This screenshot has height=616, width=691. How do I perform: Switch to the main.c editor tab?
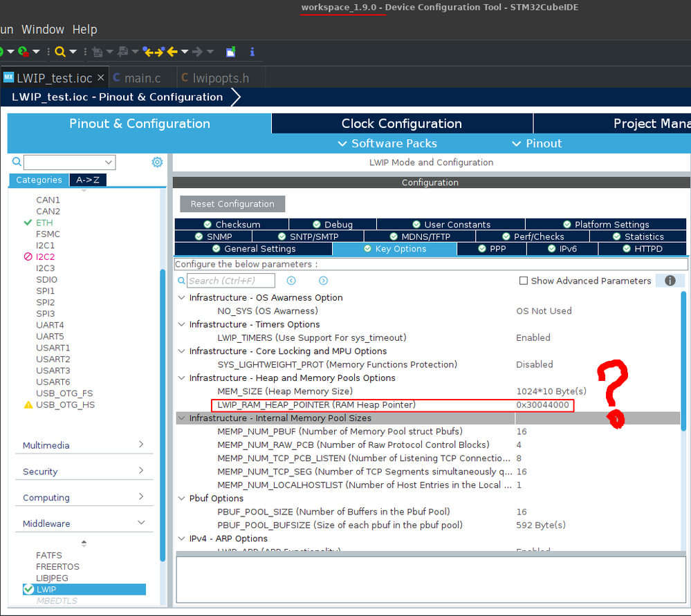point(142,78)
